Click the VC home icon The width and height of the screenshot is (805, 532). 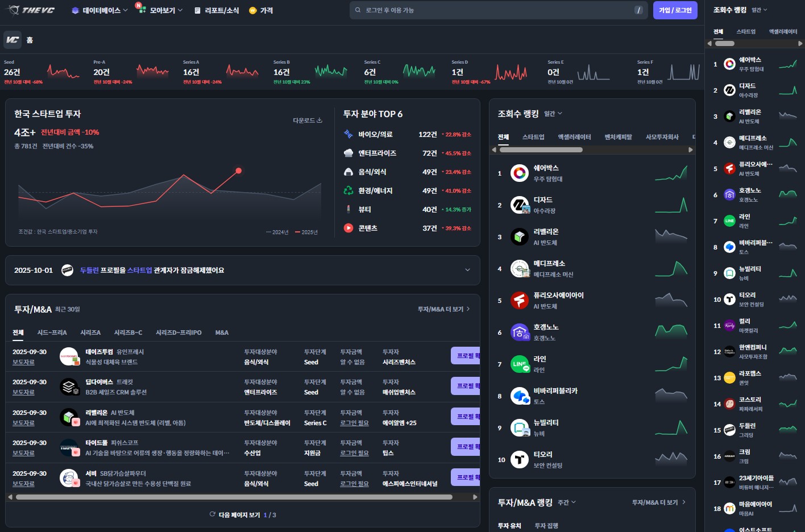pyautogui.click(x=13, y=40)
